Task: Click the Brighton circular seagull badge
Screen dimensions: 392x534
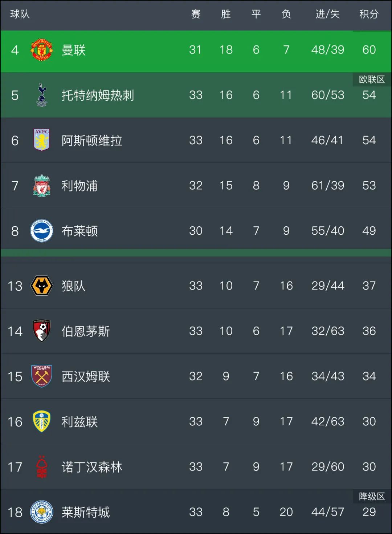Action: click(42, 231)
